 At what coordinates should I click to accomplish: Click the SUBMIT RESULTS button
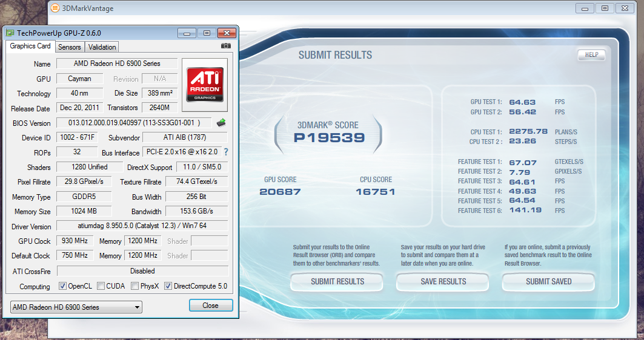click(x=337, y=282)
